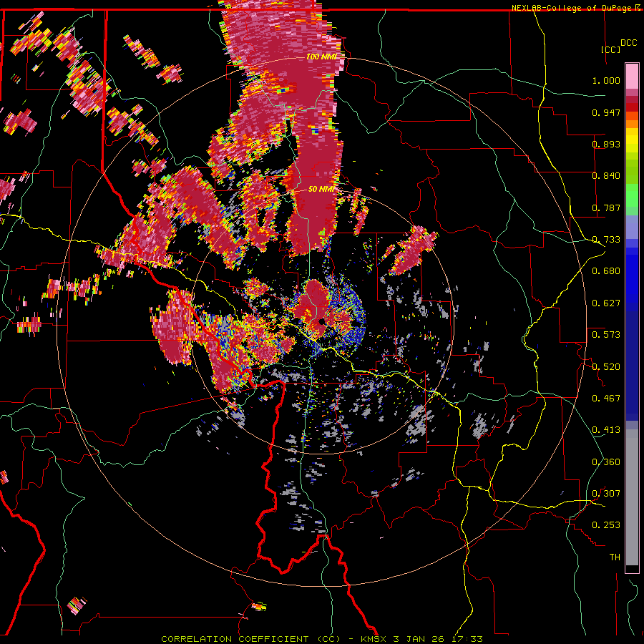The height and width of the screenshot is (644, 644).
Task: Click the 0.947 scale value
Action: click(x=606, y=112)
